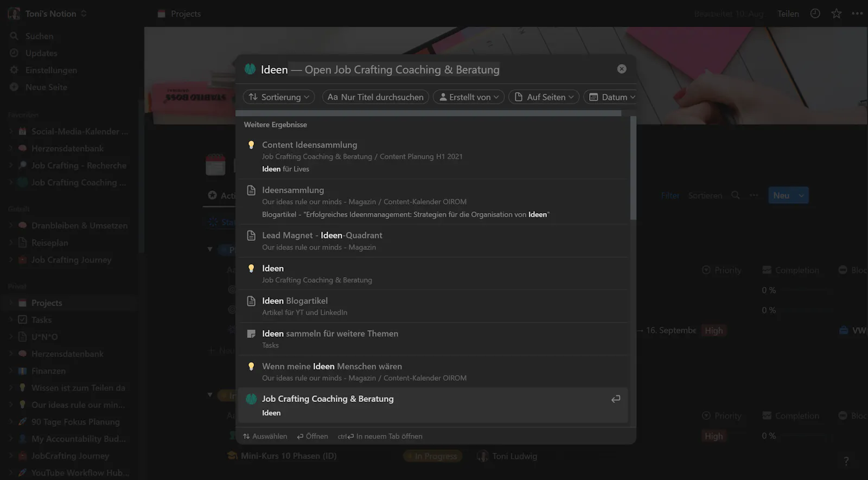Click Teilen in the top bar
Screen dimensions: 868x480
(788, 14)
